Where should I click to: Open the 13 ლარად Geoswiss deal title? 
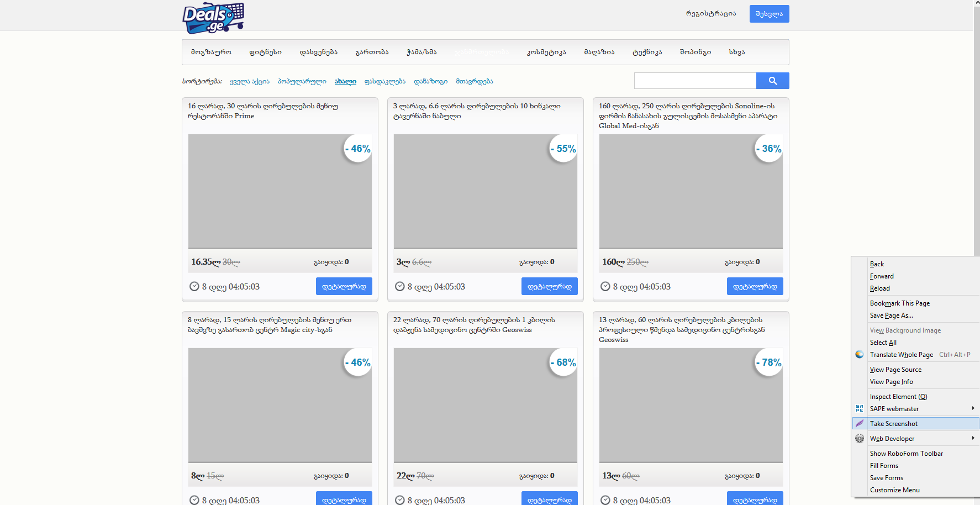pos(682,330)
